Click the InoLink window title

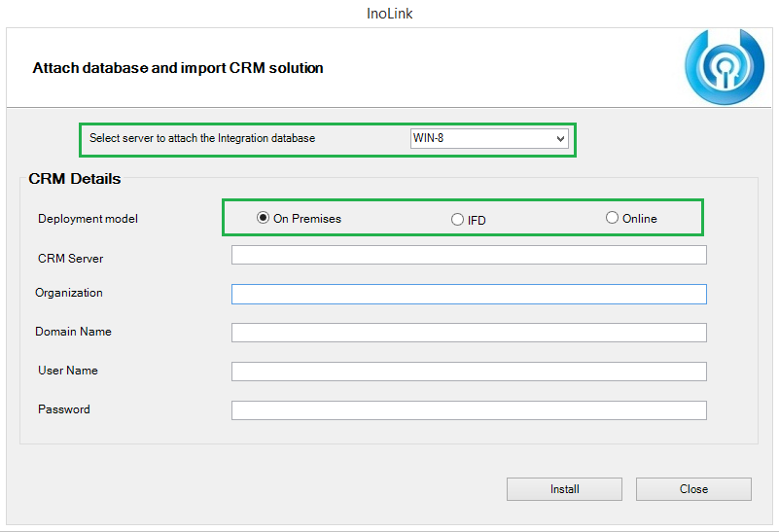point(389,14)
